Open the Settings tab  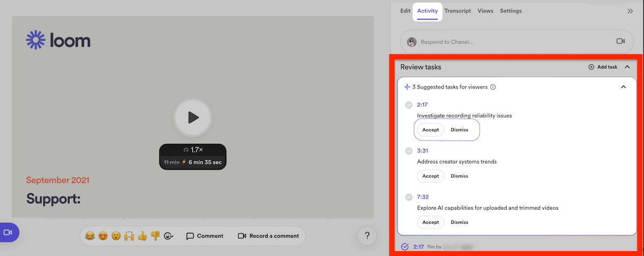510,11
